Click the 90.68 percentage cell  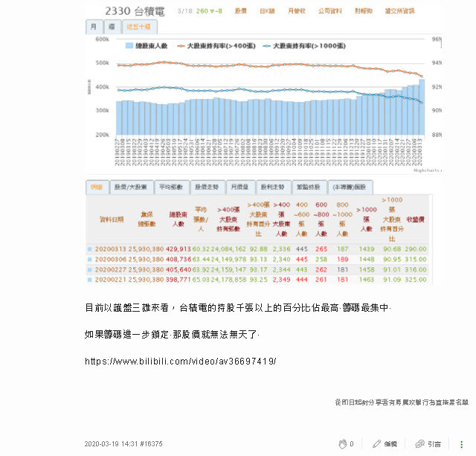click(392, 249)
